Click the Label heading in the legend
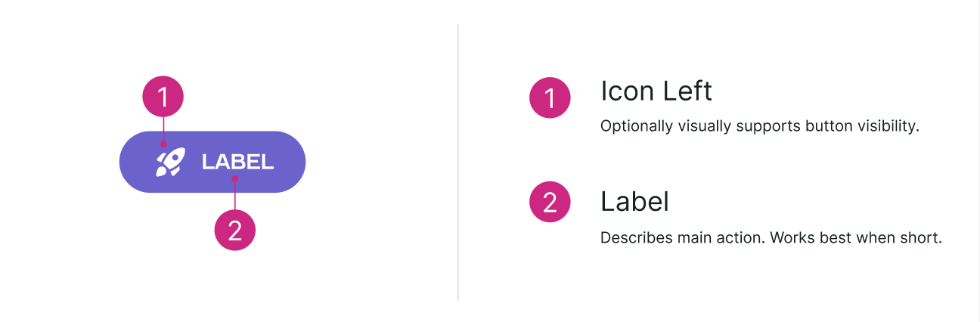 pyautogui.click(x=634, y=202)
